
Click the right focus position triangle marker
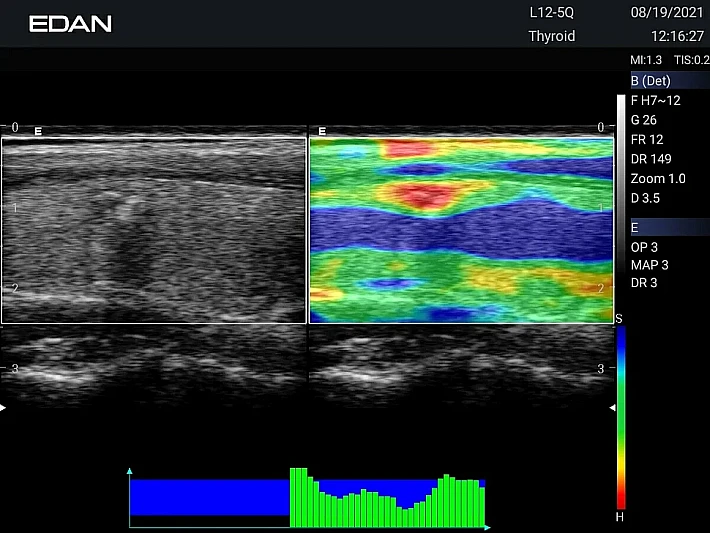613,408
